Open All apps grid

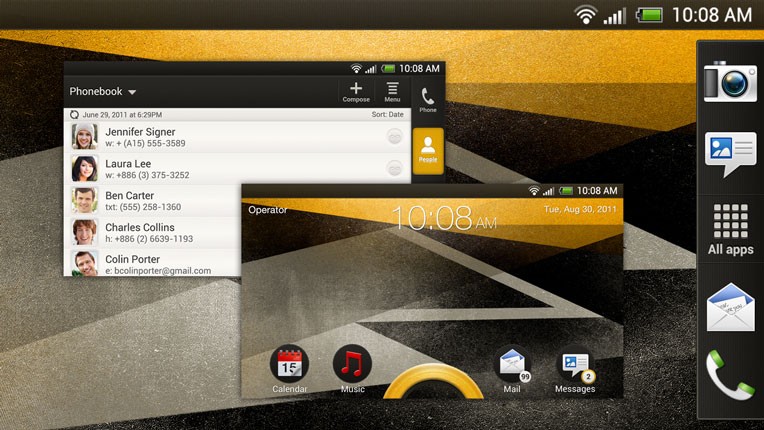[x=730, y=229]
